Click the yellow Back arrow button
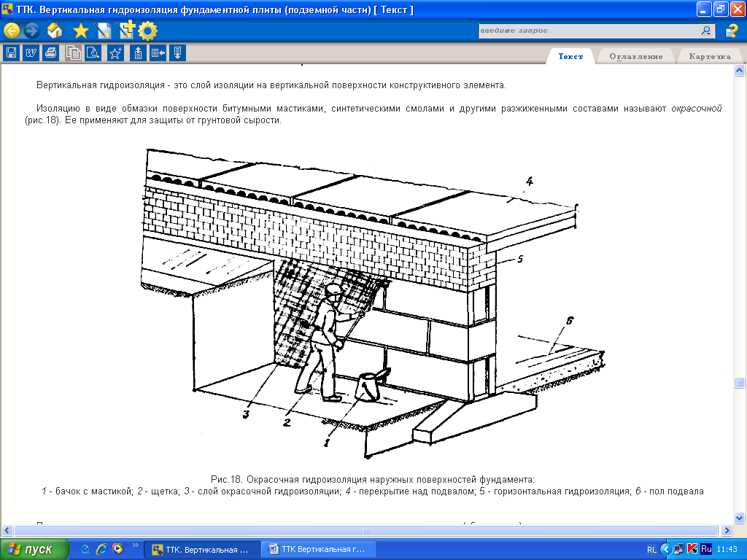This screenshot has width=747, height=560. [x=12, y=31]
